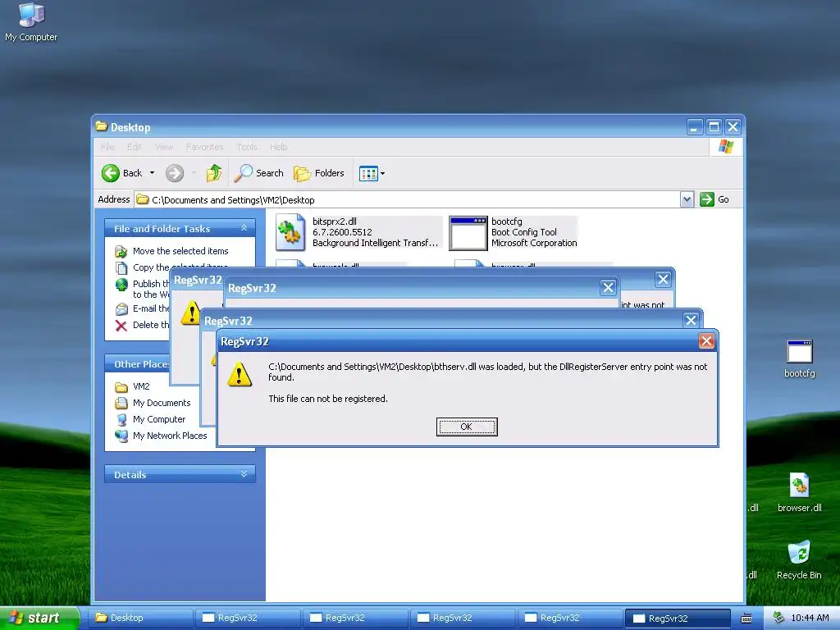Open VM2 folder in Other Places
This screenshot has width=840, height=630.
[141, 386]
